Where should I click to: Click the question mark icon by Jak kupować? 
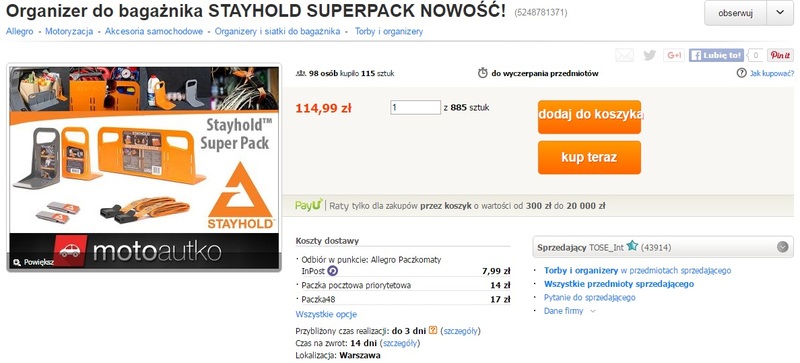(x=741, y=74)
